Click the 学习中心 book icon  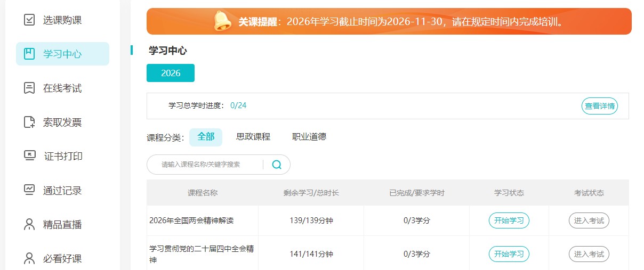(29, 54)
